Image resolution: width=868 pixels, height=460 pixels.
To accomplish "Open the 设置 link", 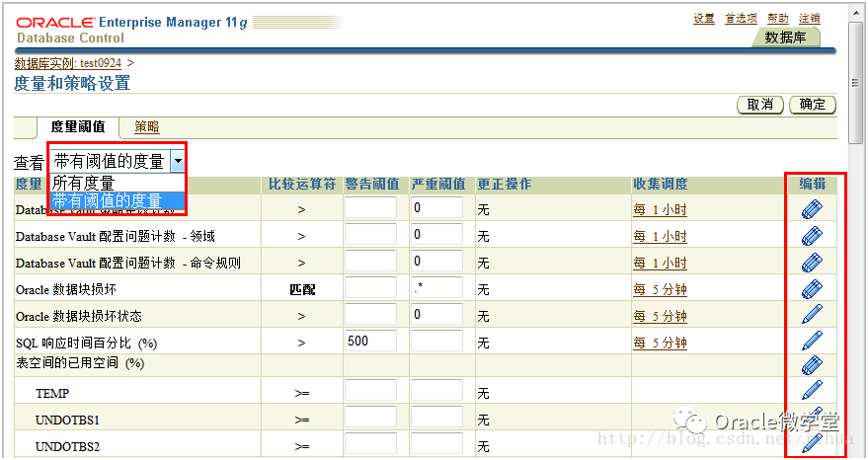I will pyautogui.click(x=704, y=19).
